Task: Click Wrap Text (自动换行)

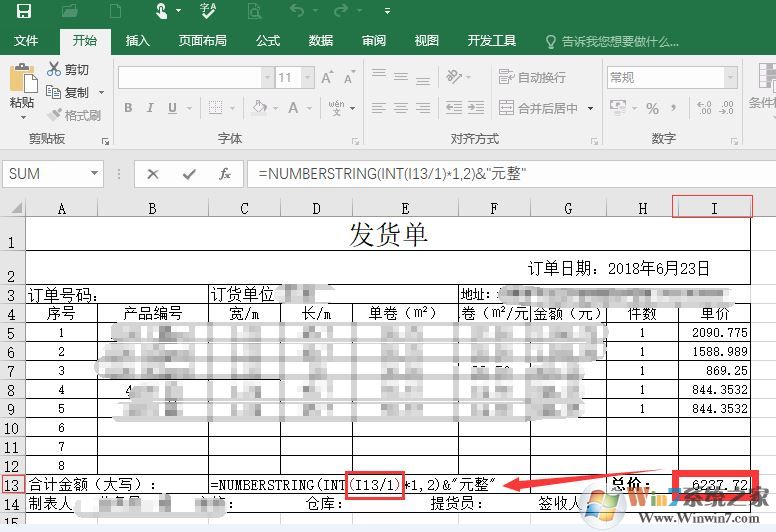Action: (x=532, y=77)
